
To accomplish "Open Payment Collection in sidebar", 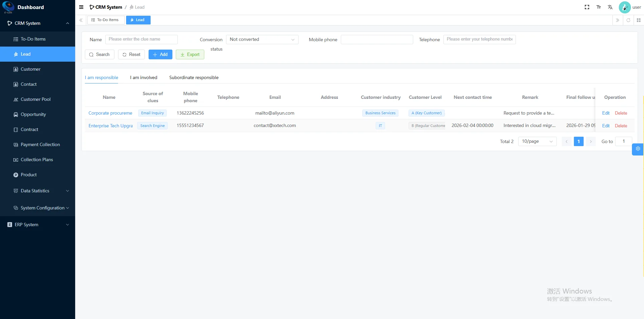I will [38, 144].
